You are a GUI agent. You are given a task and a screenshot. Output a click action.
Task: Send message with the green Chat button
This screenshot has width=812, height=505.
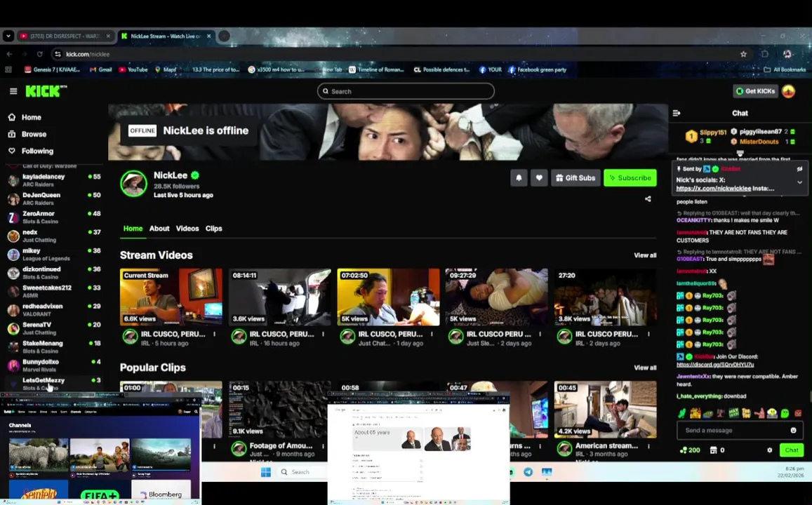[791, 450]
